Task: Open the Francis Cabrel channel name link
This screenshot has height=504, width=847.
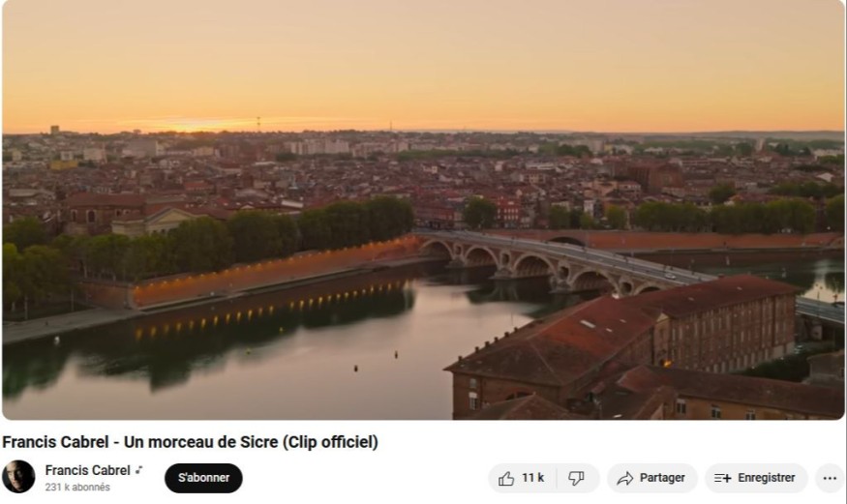Action: (87, 470)
